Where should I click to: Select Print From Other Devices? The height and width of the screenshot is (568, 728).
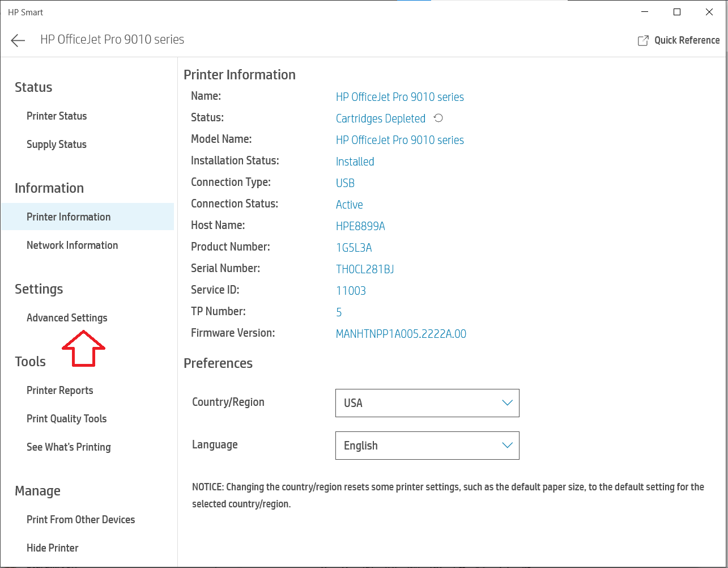coord(80,519)
